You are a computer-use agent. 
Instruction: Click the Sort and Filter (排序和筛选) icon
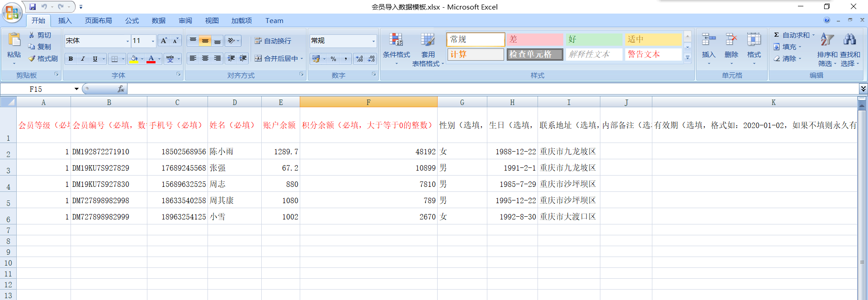[827, 40]
